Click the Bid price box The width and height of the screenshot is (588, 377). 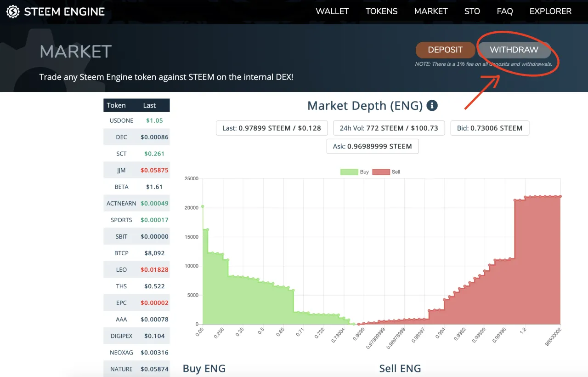(490, 128)
